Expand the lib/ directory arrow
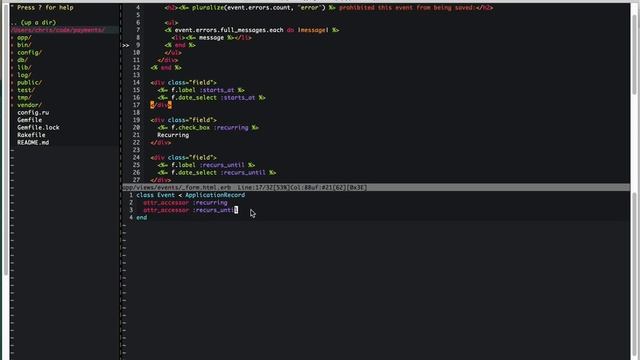Viewport: 640px width, 360px height. pos(12,67)
